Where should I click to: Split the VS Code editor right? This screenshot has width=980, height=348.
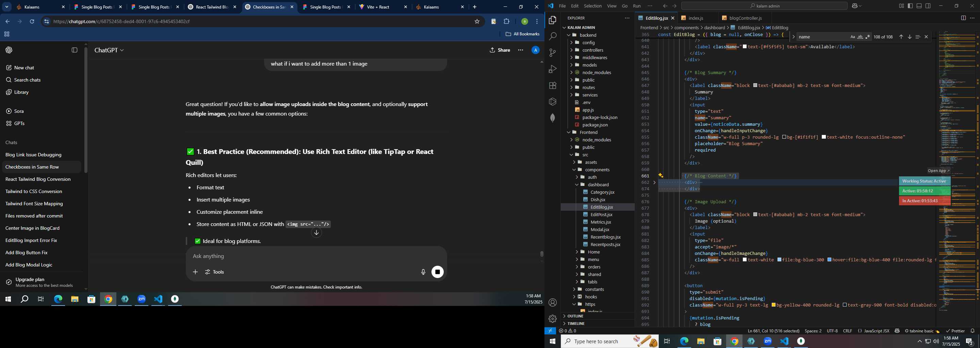(963, 18)
